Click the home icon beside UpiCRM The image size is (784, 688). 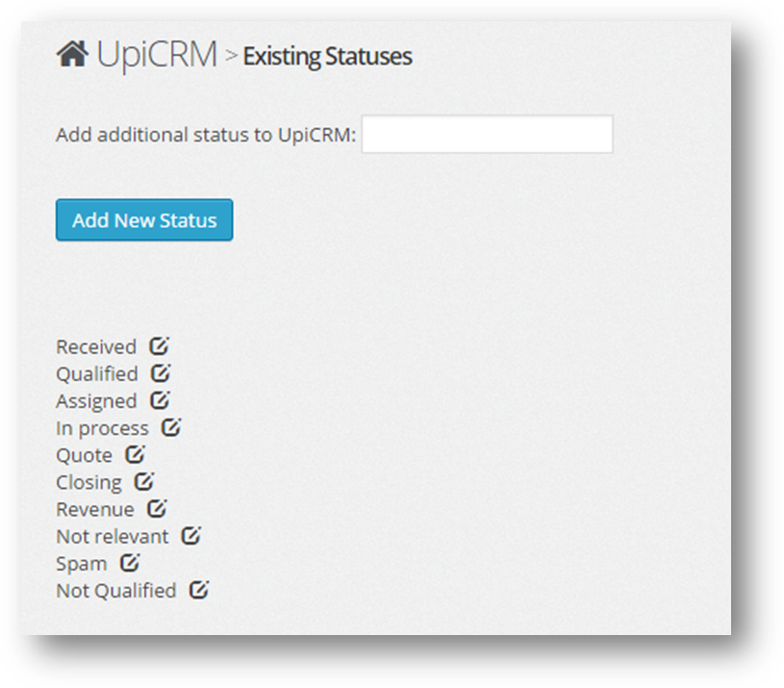click(x=72, y=54)
